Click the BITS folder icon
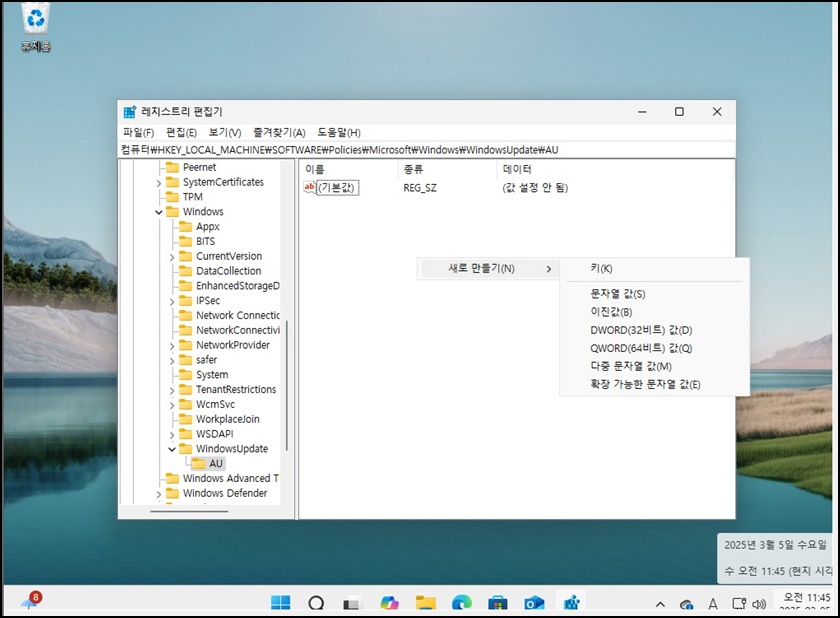 tap(185, 242)
